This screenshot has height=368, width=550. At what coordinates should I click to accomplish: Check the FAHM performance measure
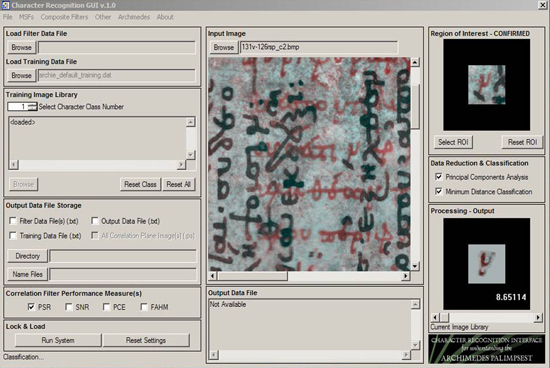pyautogui.click(x=144, y=307)
